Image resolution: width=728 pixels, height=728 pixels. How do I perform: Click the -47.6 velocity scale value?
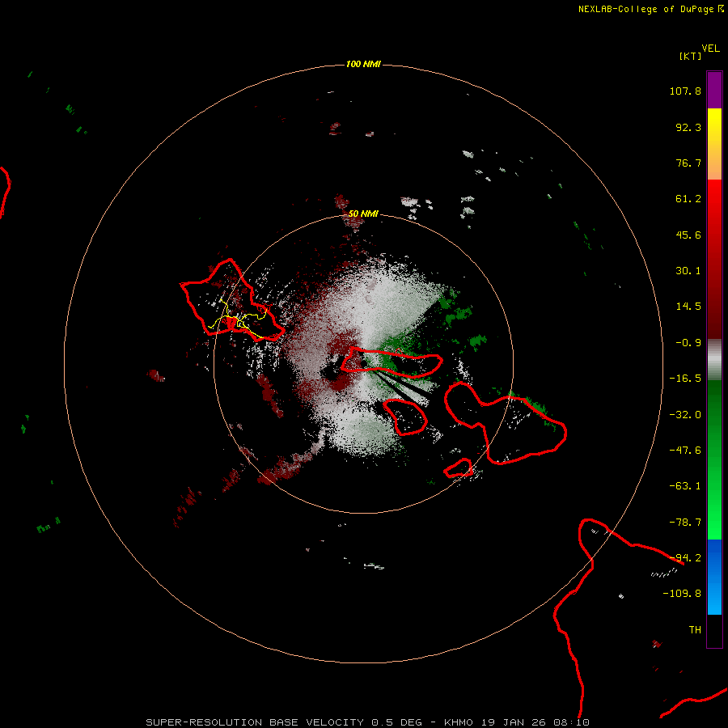[x=685, y=451]
